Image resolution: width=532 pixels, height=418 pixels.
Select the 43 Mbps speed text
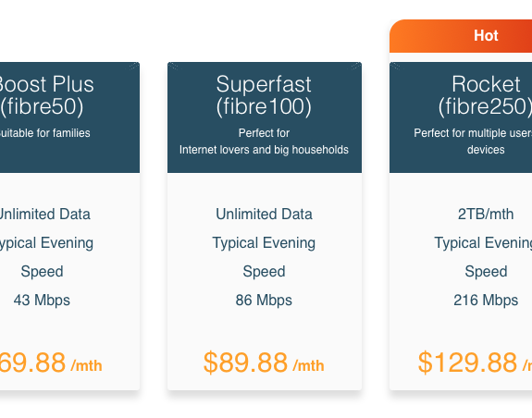[x=42, y=301]
